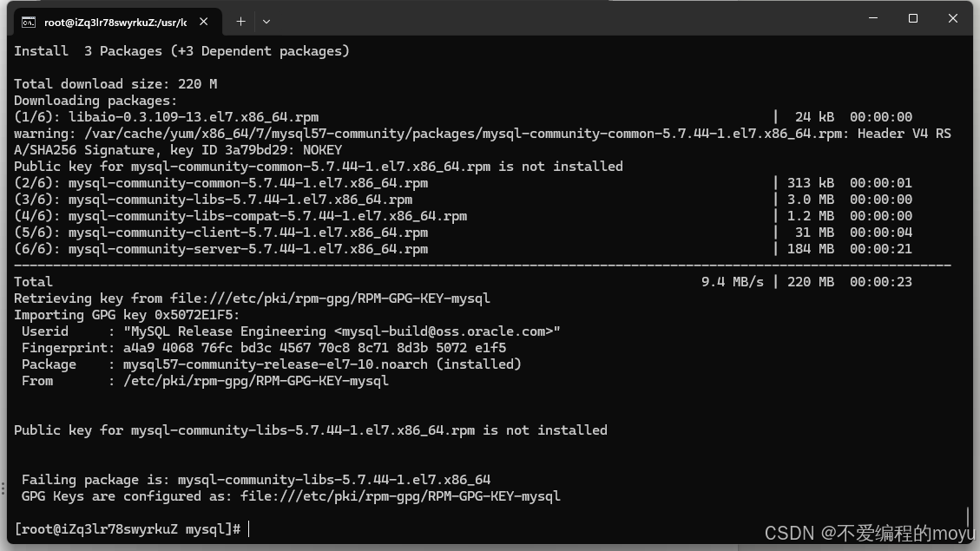Close the root@iZq3lr78swyrkuZ tab
The width and height of the screenshot is (980, 551).
pos(202,21)
